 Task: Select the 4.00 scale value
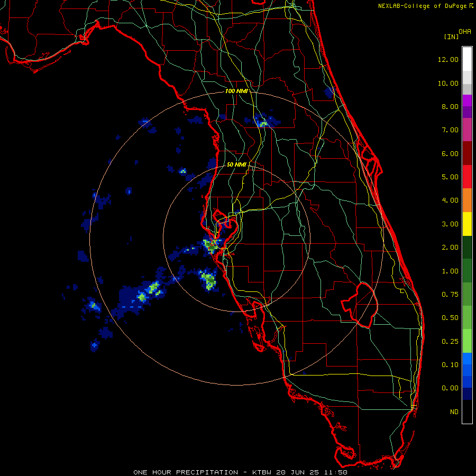(x=450, y=200)
